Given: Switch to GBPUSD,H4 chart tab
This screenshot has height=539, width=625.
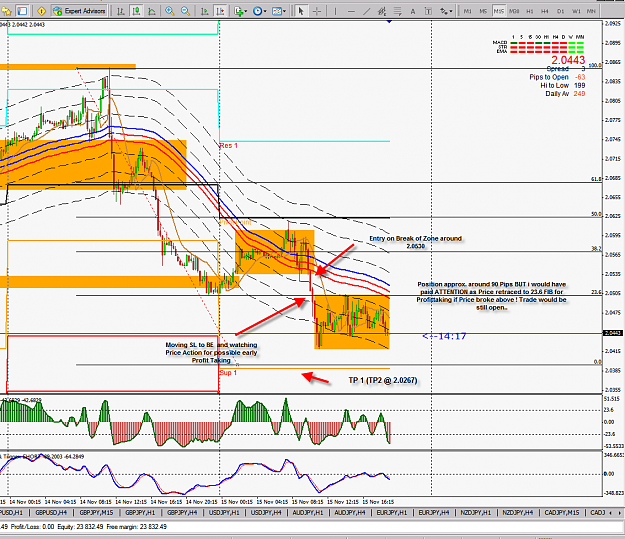Looking at the screenshot, I should pos(51,512).
